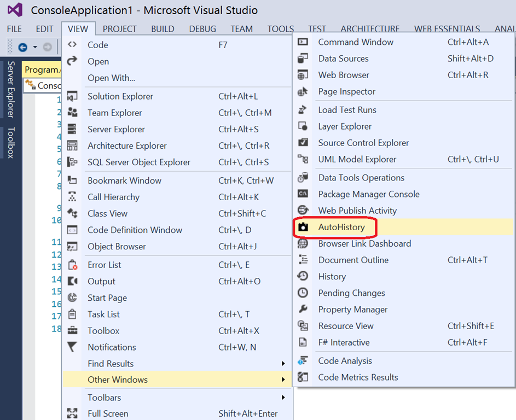Open the Server Explorer side tab
Screen dimensions: 516x420
tap(11, 90)
